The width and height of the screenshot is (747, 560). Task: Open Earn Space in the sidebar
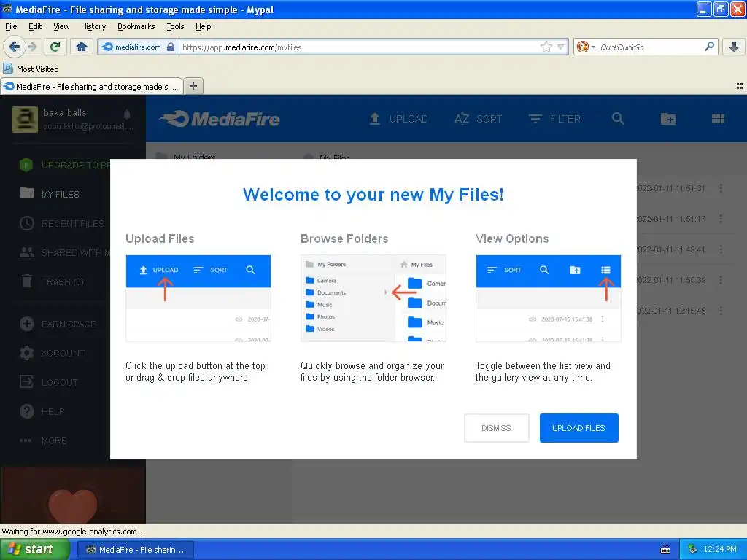coord(58,324)
